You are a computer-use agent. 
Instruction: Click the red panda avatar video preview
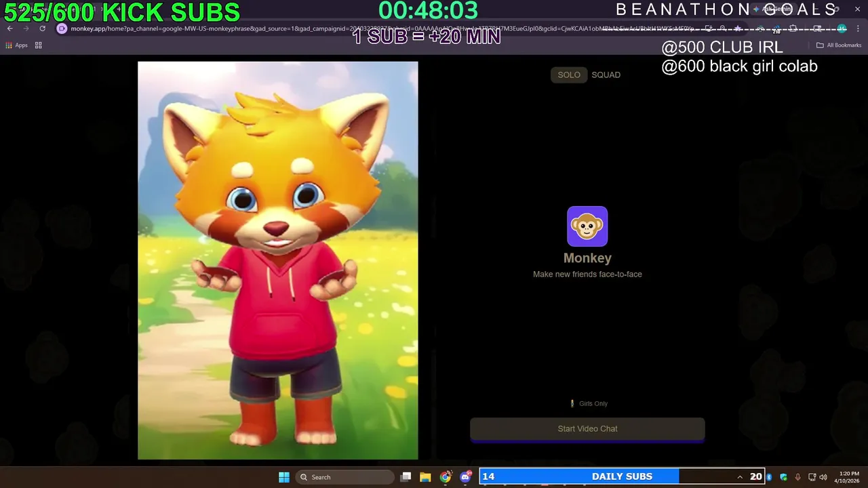278,261
